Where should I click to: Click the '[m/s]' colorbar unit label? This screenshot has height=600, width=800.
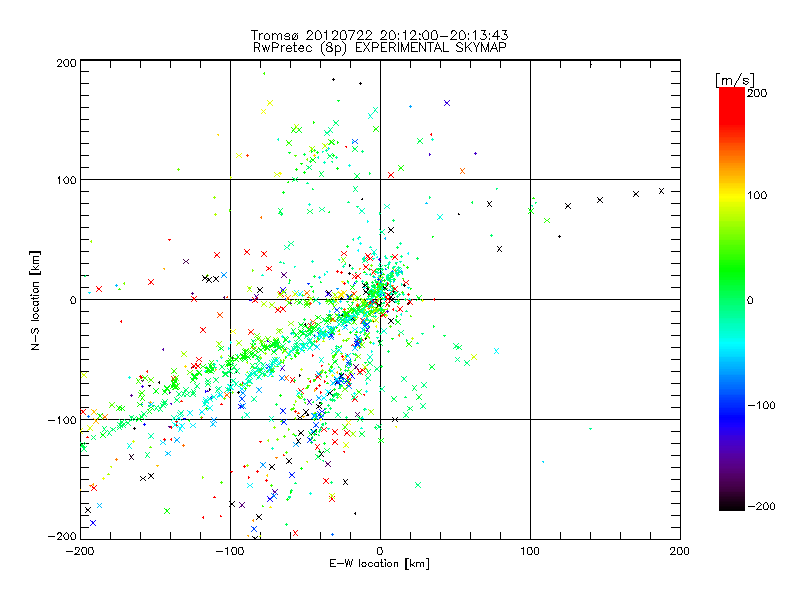[734, 80]
